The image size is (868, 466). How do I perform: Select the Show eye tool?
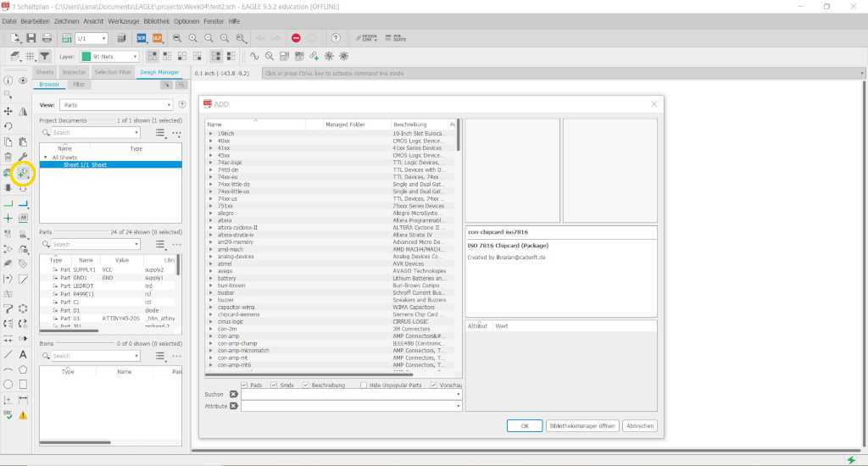point(23,80)
